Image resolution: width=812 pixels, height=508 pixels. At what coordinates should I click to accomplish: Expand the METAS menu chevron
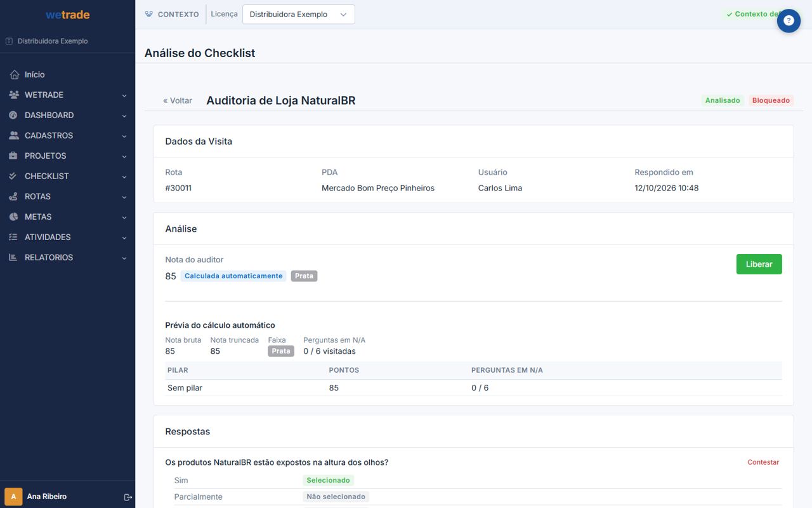click(124, 218)
